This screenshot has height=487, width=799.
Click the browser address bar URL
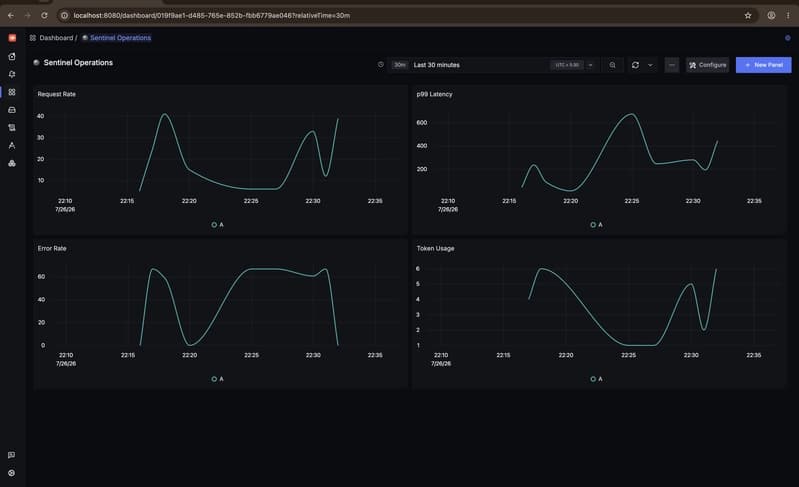211,15
